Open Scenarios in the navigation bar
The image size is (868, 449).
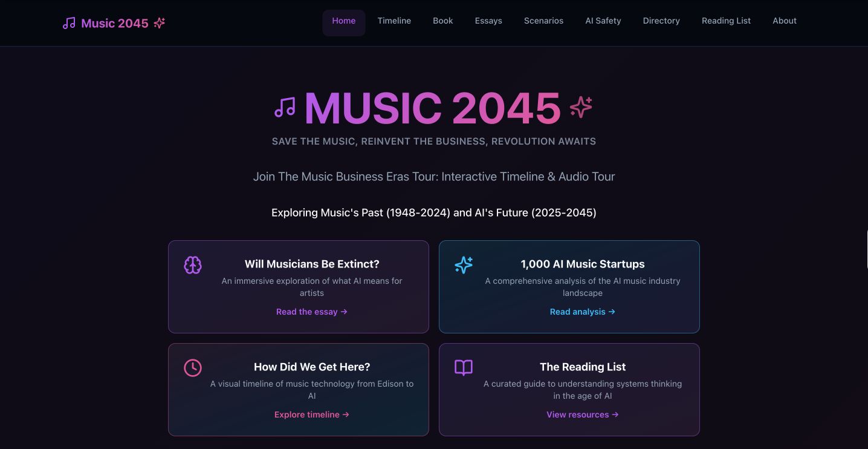pyautogui.click(x=543, y=21)
